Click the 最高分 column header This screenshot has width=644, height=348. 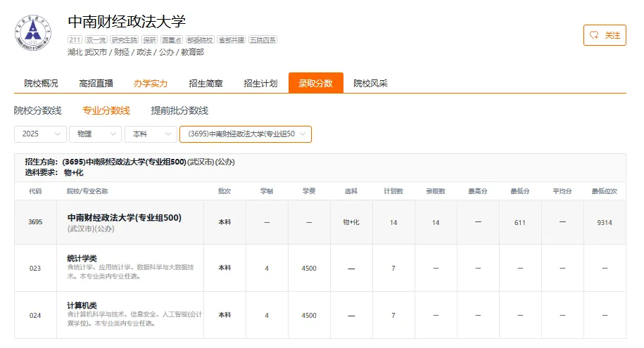click(x=478, y=191)
